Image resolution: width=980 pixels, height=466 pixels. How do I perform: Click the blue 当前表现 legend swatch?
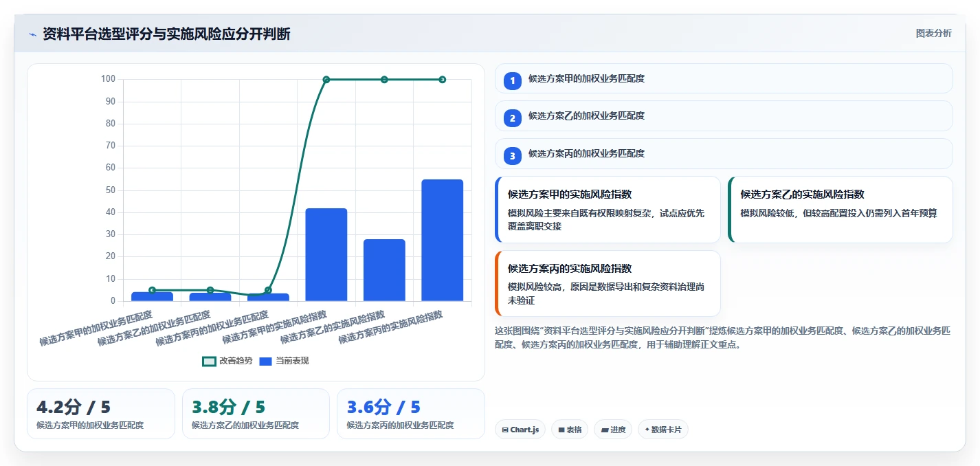click(266, 361)
